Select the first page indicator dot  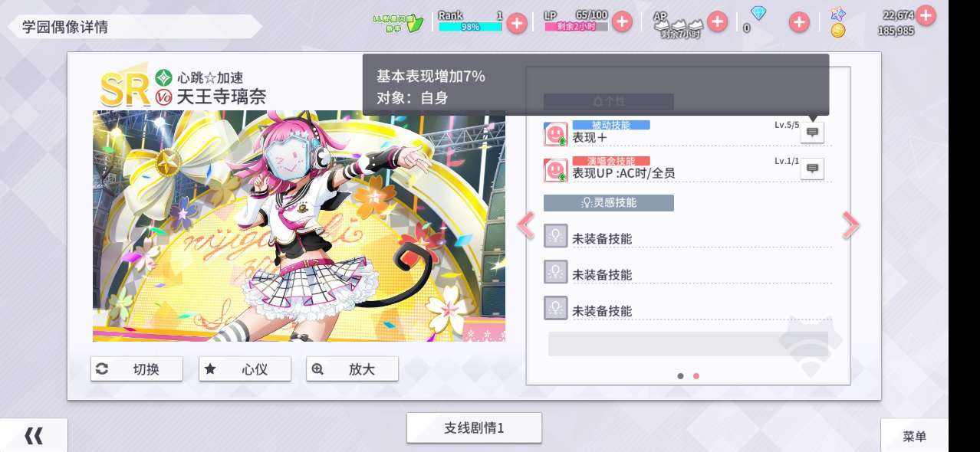coord(680,376)
